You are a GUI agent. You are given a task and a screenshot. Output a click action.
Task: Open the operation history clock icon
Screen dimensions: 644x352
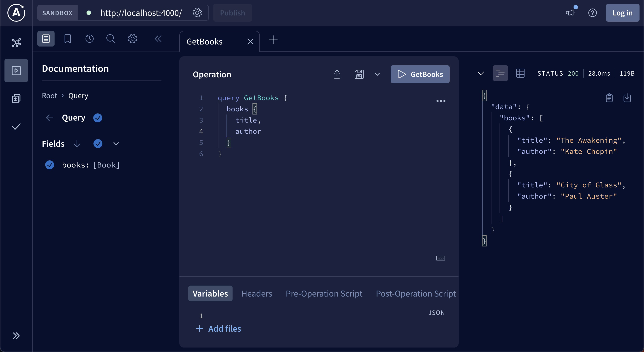pos(89,39)
